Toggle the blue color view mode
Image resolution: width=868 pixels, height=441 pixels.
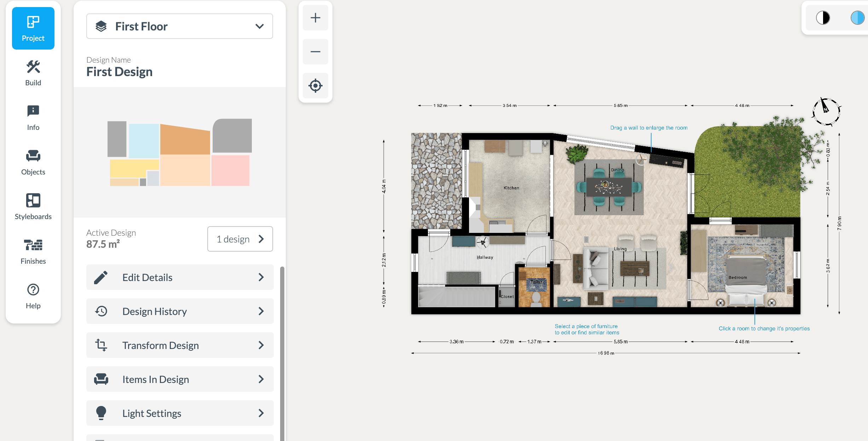coord(857,18)
